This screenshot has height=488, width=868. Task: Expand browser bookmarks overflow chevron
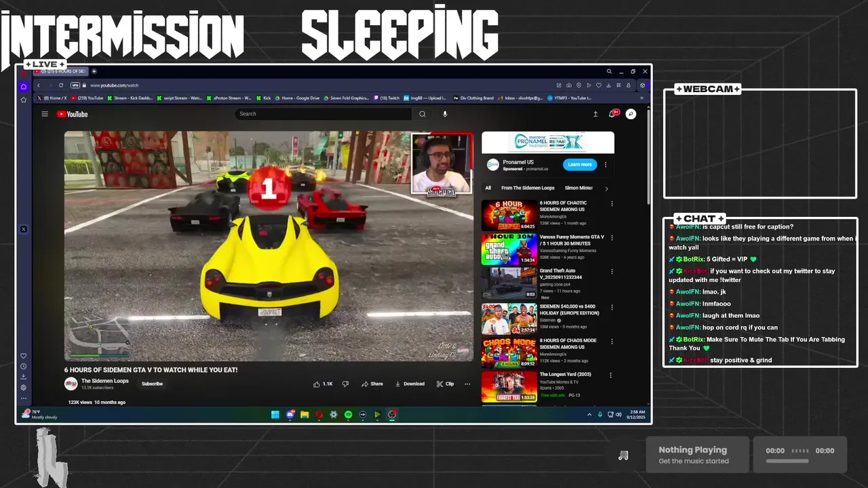pyautogui.click(x=642, y=98)
